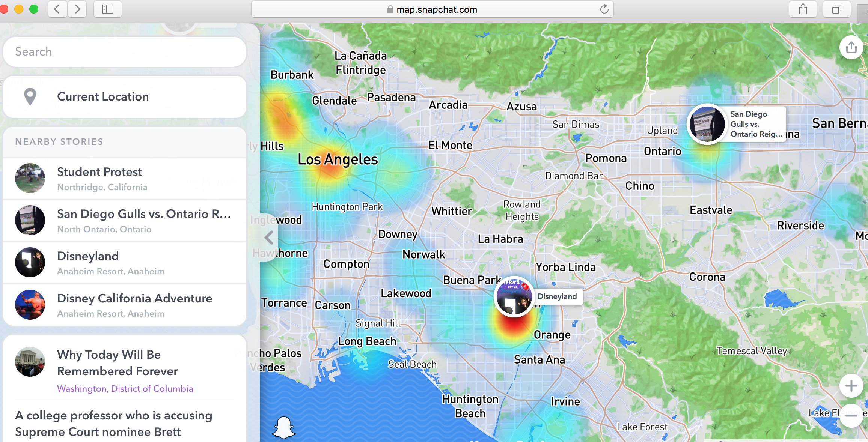Click the Pasadena label on map

click(x=391, y=98)
